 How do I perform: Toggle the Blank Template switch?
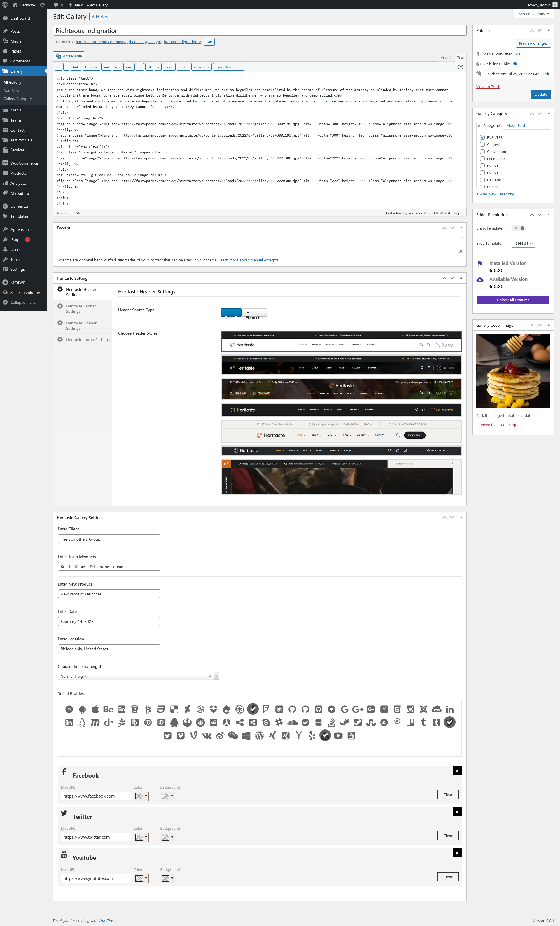[x=519, y=228]
